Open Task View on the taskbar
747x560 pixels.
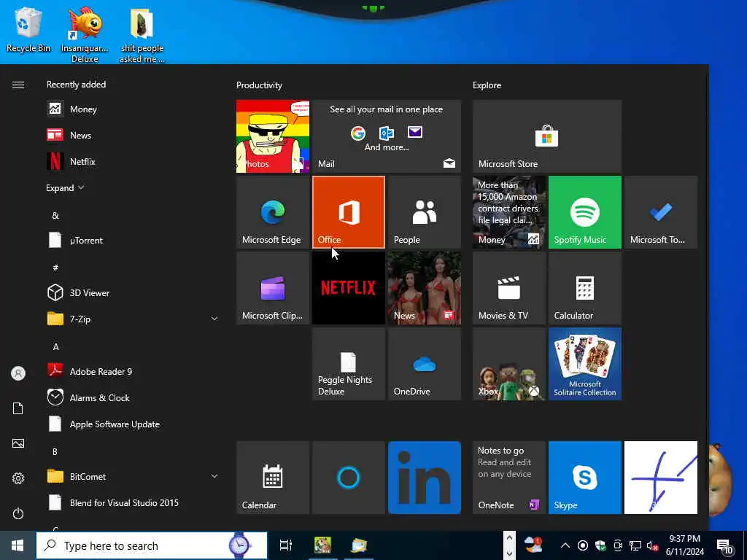coord(285,545)
